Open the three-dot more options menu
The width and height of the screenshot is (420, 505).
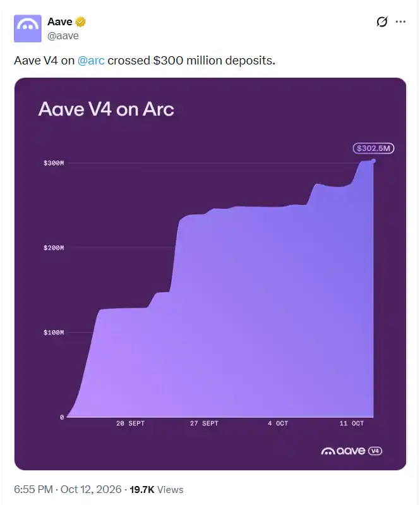(400, 21)
